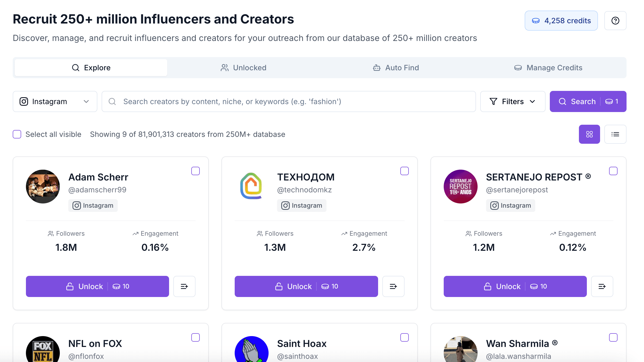Click Adam Scherr's profile avatar
The width and height of the screenshot is (644, 362).
[x=43, y=187]
